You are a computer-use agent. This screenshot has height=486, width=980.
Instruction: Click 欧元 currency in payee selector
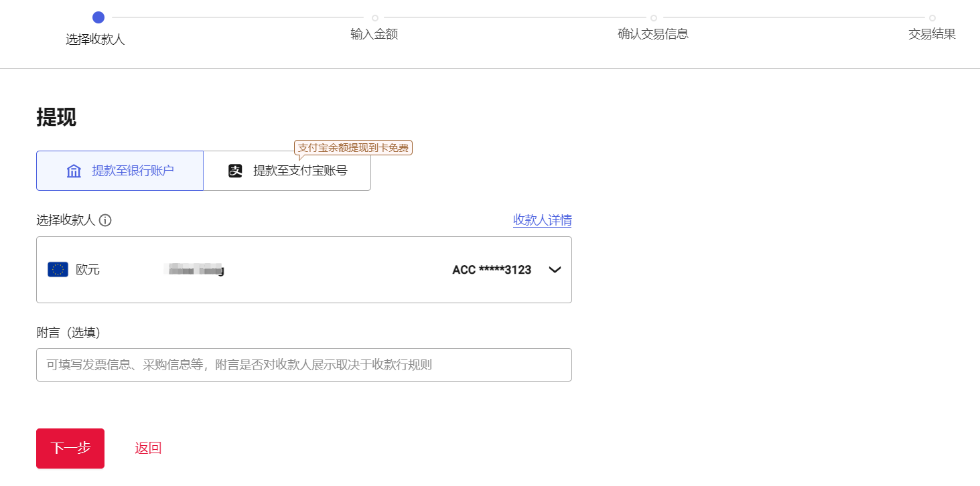click(x=88, y=270)
